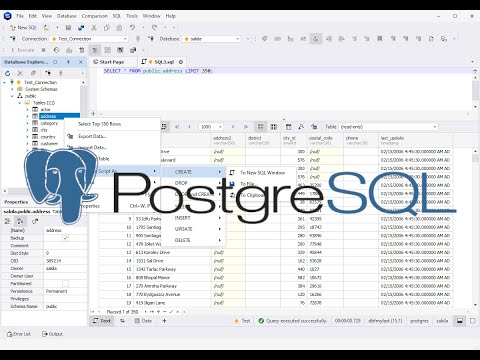The width and height of the screenshot is (480, 360).
Task: Open the DELETE submenu item
Action: pos(193,240)
